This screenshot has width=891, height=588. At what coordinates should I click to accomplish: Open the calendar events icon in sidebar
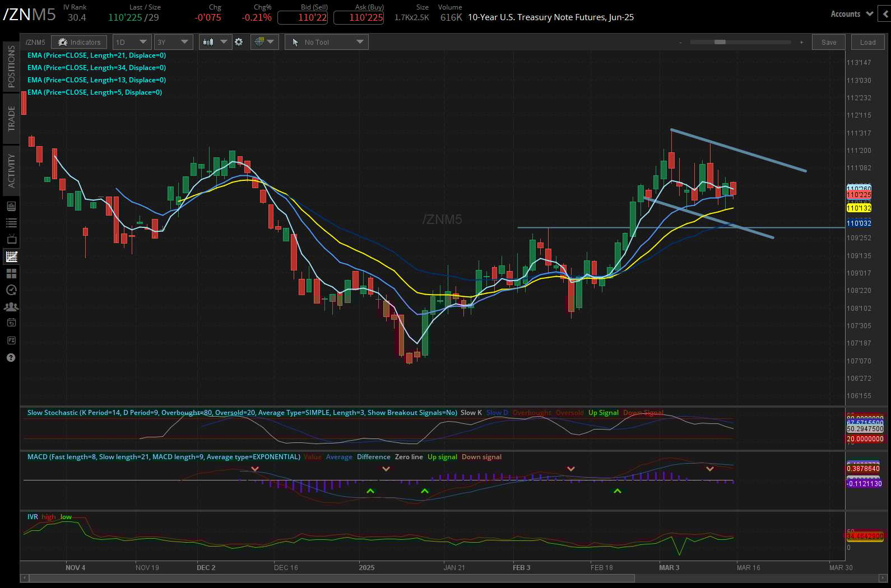pyautogui.click(x=11, y=323)
